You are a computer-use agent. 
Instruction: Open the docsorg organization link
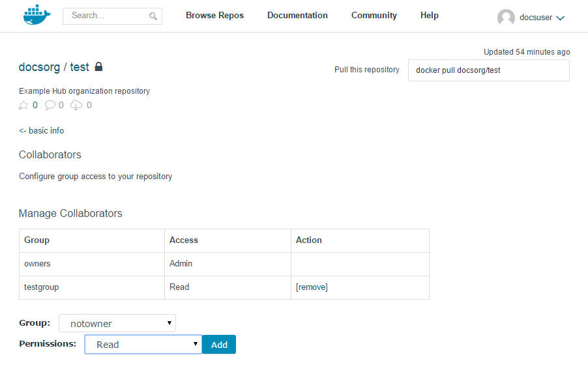(39, 67)
